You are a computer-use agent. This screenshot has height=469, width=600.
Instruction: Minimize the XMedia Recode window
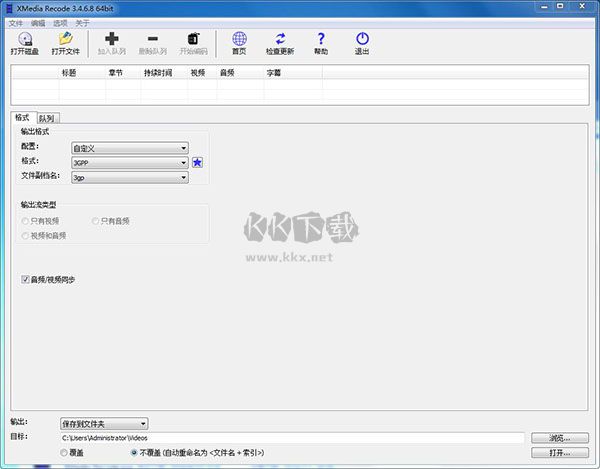(x=544, y=7)
